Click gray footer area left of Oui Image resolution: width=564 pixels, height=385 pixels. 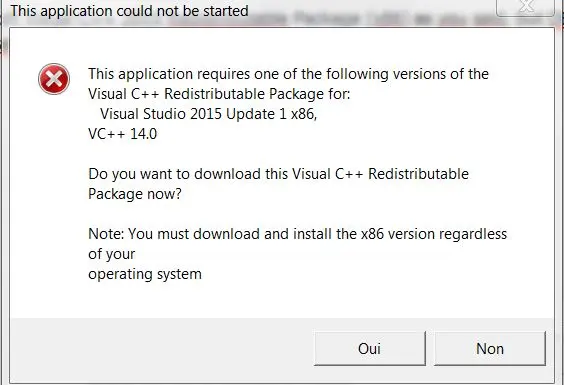pyautogui.click(x=162, y=348)
